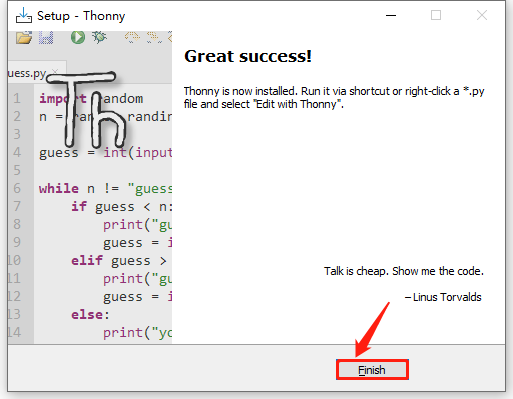Click the Thonny wizard banner image

pos(90,187)
